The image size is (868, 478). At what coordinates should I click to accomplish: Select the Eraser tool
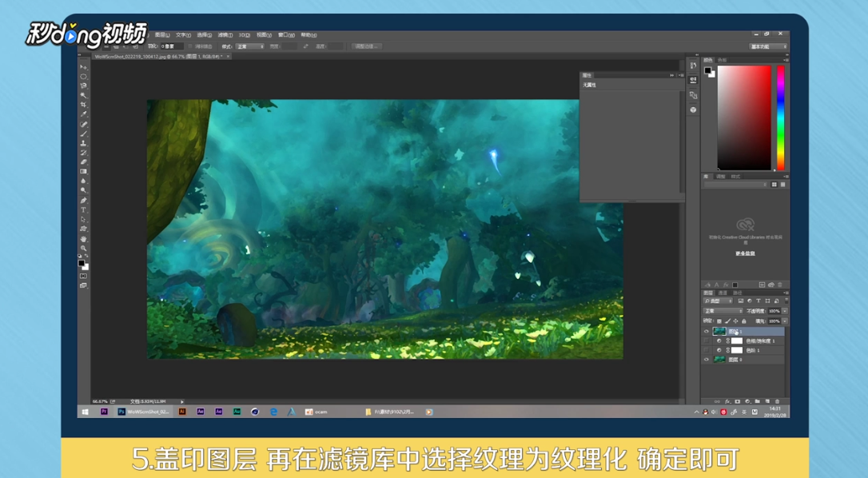click(x=84, y=162)
